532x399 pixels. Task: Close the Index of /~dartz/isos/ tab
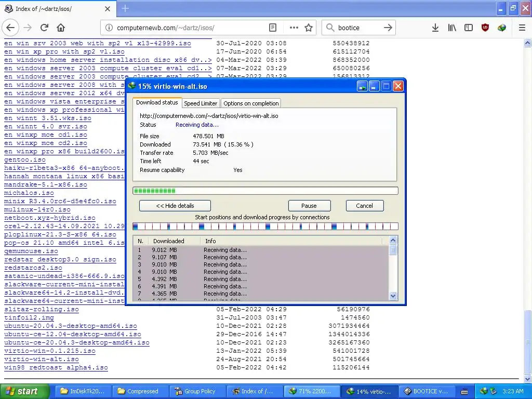coord(108,9)
